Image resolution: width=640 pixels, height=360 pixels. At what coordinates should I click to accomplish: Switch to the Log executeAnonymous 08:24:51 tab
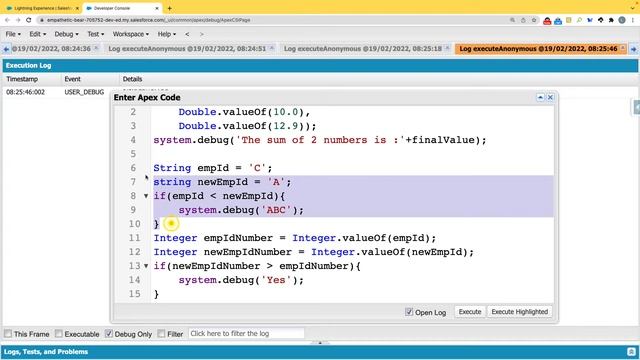tap(187, 49)
